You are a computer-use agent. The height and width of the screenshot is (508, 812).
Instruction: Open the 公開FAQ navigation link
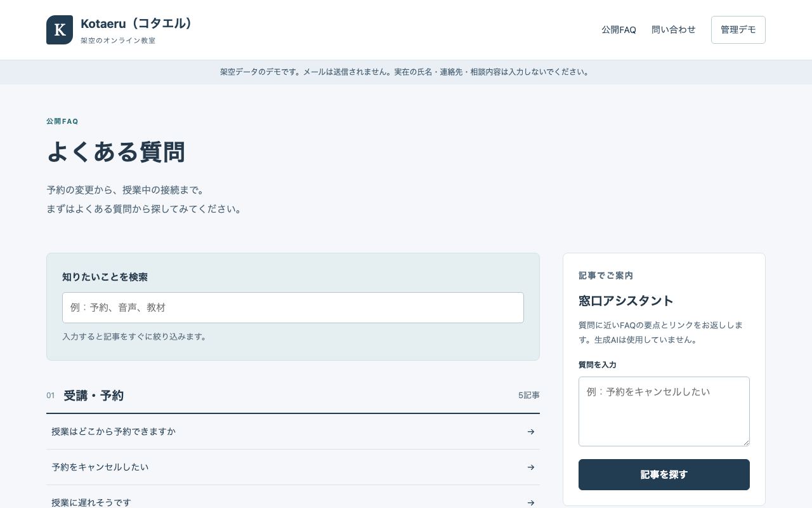point(619,30)
